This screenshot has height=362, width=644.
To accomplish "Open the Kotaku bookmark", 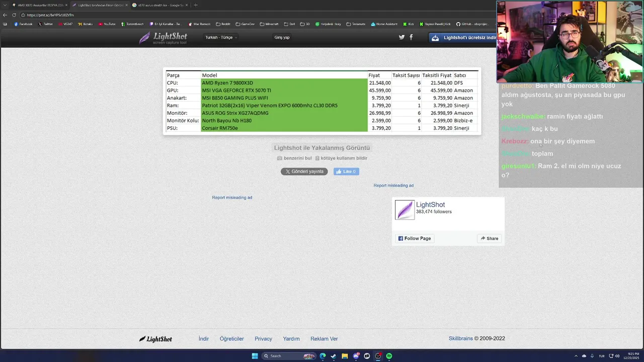I will 86,24.
